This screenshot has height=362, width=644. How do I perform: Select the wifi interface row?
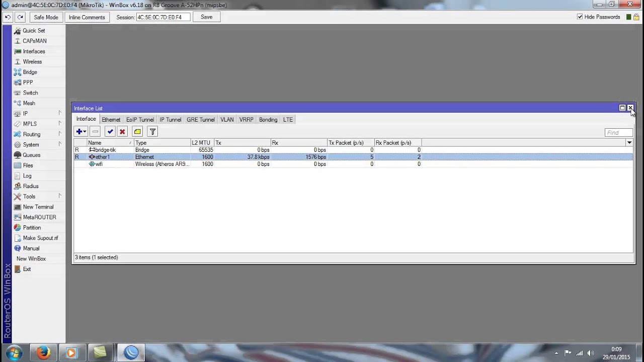pos(353,164)
